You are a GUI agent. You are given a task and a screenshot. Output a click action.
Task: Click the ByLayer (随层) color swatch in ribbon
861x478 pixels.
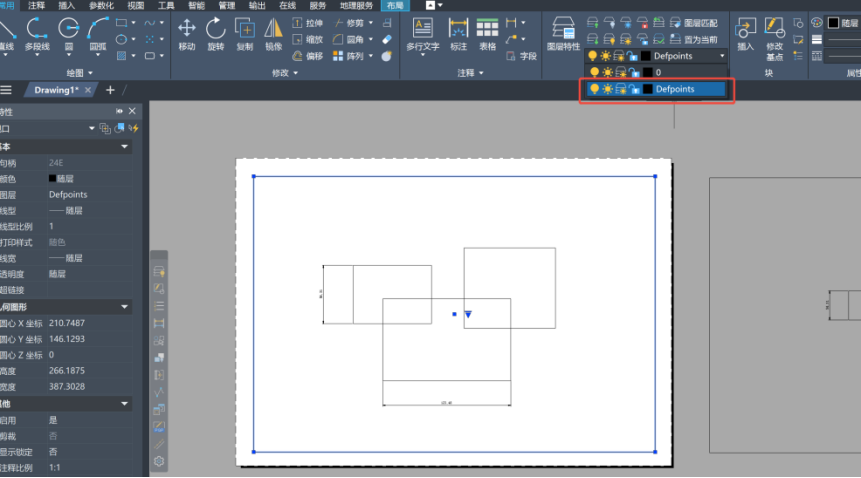834,23
